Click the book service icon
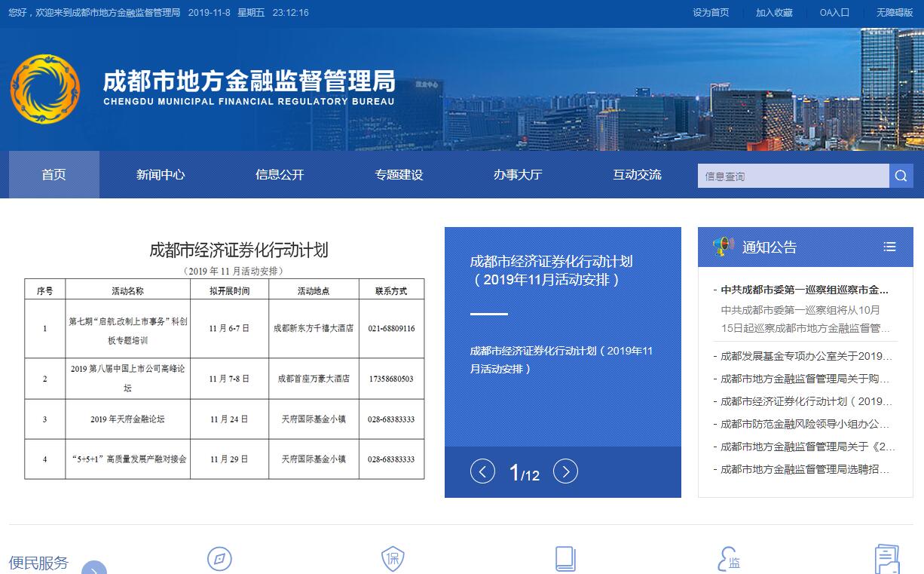This screenshot has width=924, height=574. (x=565, y=559)
